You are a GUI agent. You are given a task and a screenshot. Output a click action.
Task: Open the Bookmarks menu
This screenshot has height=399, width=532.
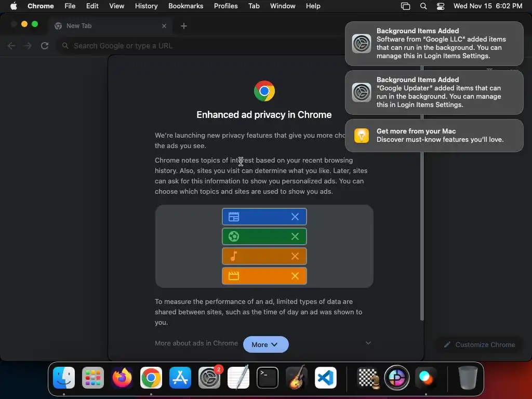(x=186, y=6)
